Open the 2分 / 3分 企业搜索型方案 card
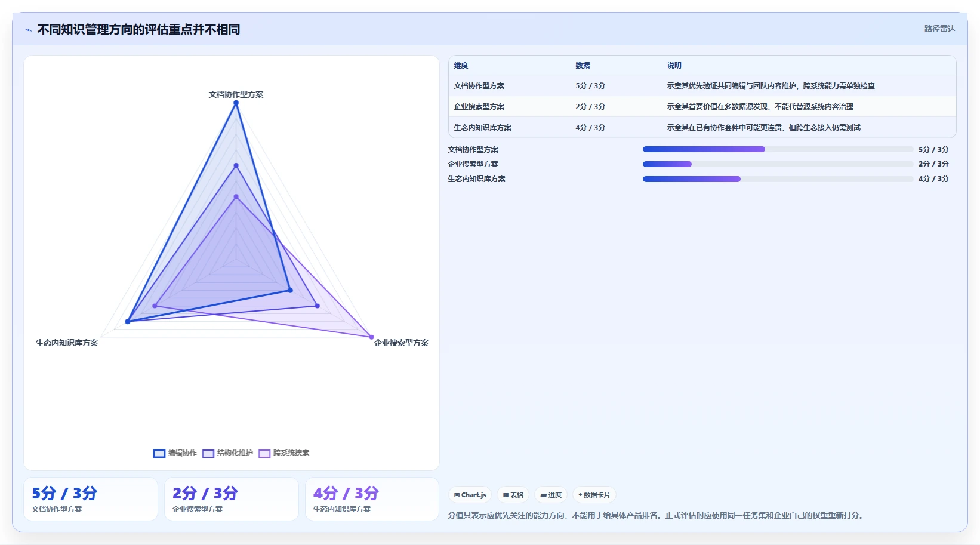This screenshot has width=980, height=545. point(232,499)
